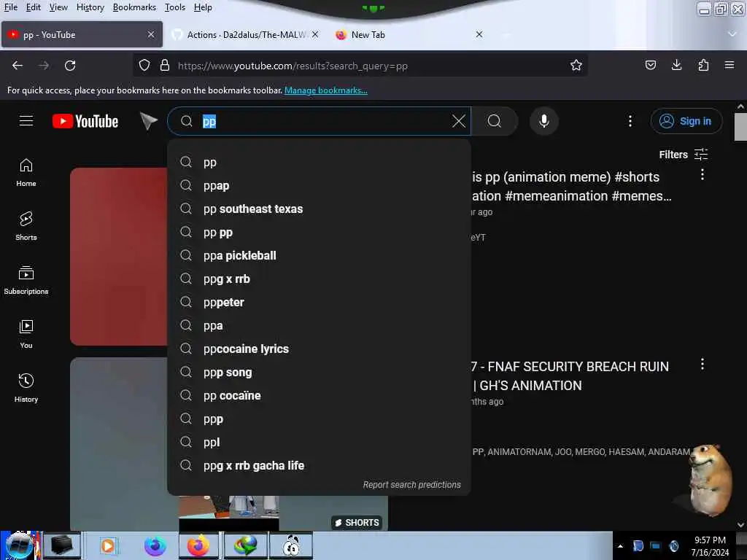This screenshot has width=747, height=560.
Task: List all tabs dropdown arrow
Action: click(732, 34)
